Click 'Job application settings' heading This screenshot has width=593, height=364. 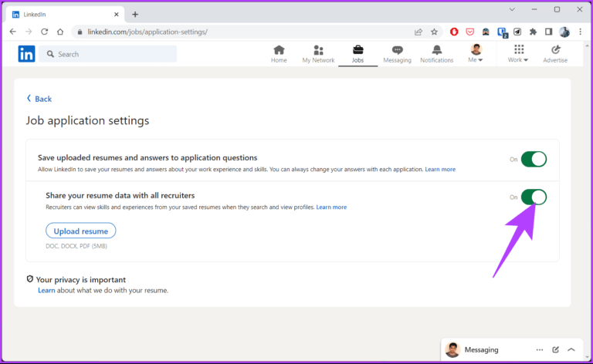pyautogui.click(x=87, y=120)
